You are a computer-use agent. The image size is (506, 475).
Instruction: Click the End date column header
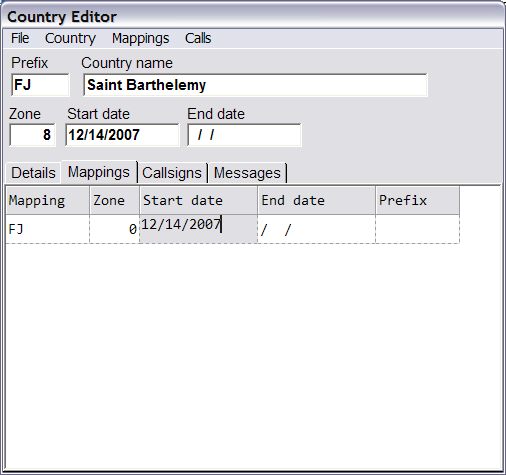317,200
